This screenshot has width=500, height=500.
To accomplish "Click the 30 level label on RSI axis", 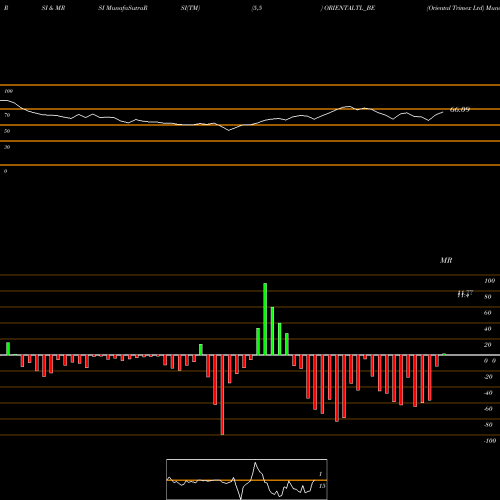I will [x=7, y=147].
